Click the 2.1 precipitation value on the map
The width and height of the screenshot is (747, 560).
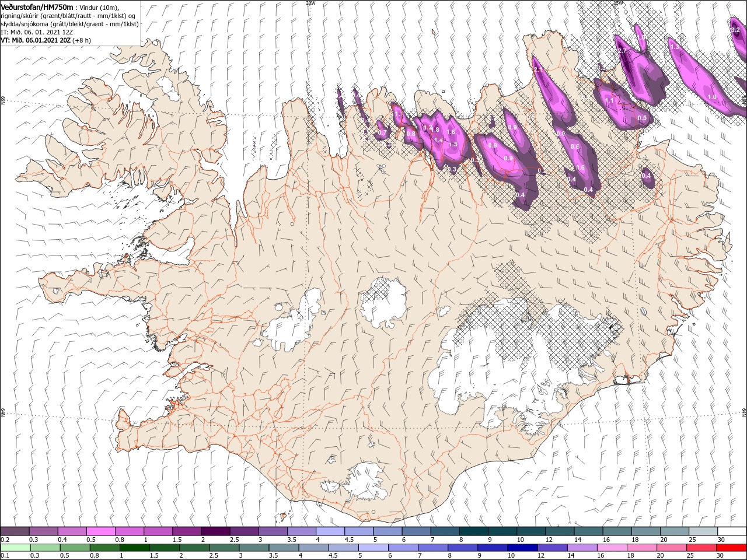538,69
